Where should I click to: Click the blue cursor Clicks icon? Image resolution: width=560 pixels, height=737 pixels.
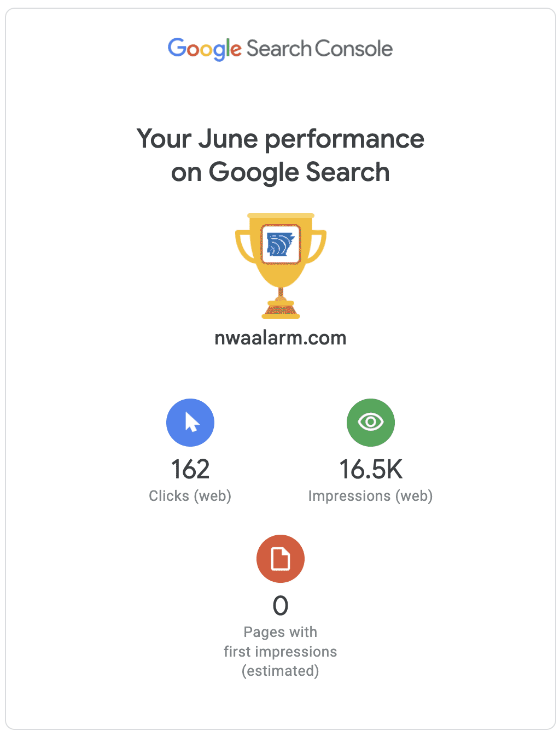(190, 423)
